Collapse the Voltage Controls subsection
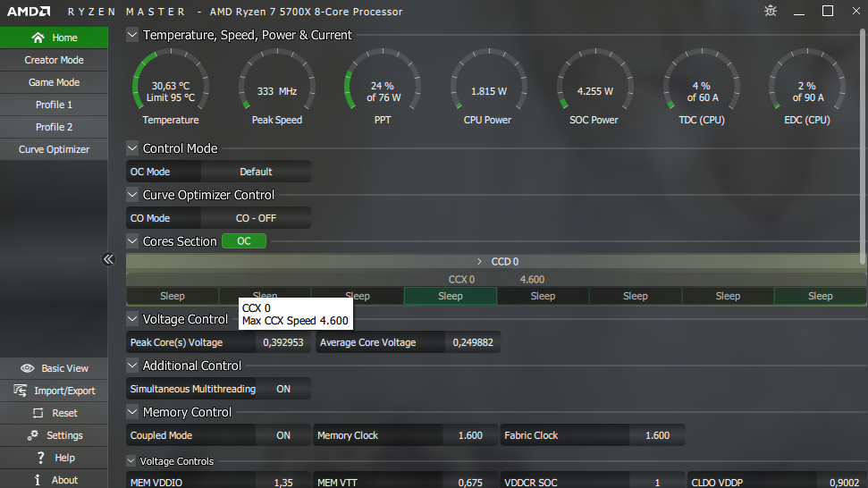This screenshot has height=488, width=868. point(131,461)
